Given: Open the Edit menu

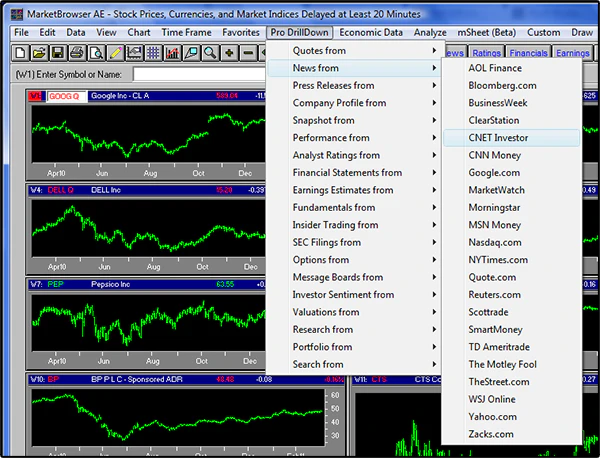Looking at the screenshot, I should [47, 33].
